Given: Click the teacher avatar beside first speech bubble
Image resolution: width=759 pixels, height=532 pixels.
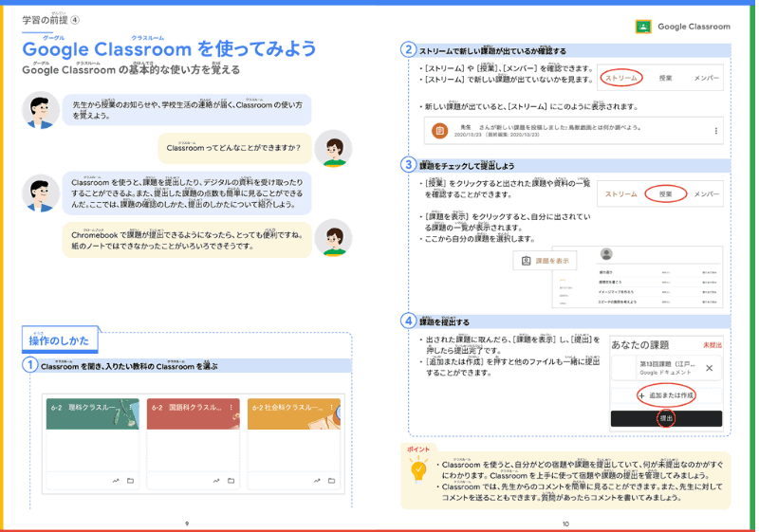Looking at the screenshot, I should click(x=41, y=110).
